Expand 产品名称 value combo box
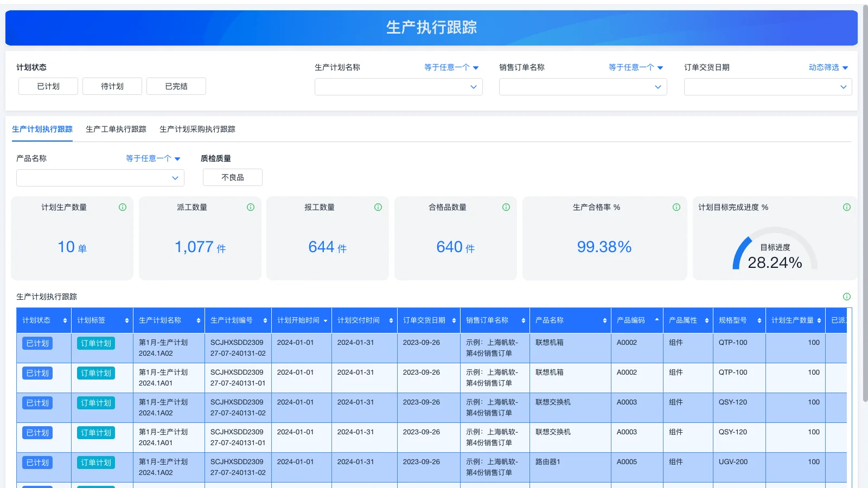The height and width of the screenshot is (488, 868). 100,178
